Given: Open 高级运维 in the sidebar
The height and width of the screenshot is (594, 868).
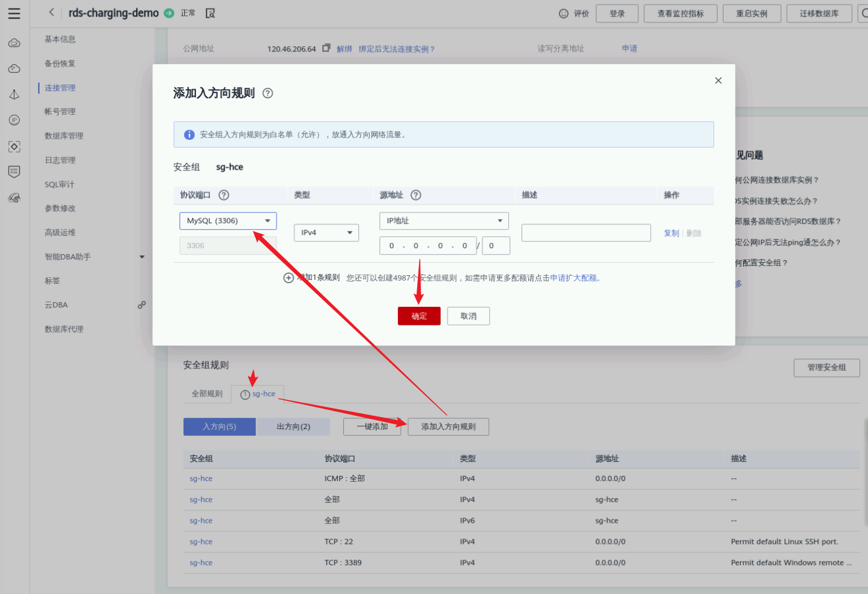Looking at the screenshot, I should click(x=60, y=232).
